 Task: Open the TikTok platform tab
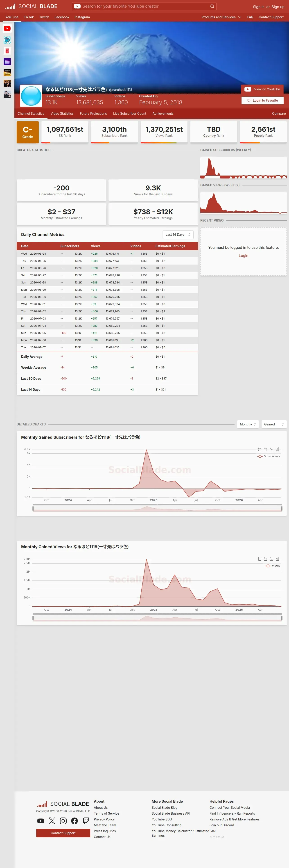click(x=29, y=17)
